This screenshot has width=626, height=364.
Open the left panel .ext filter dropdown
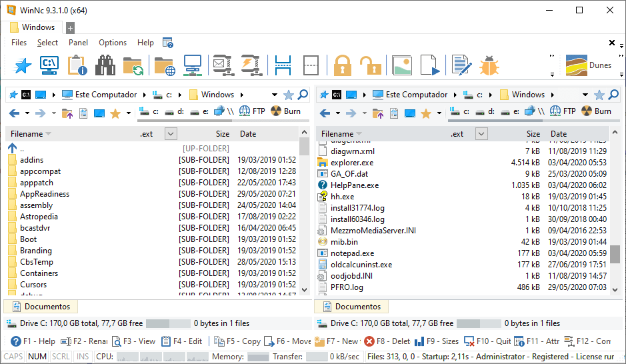point(171,134)
